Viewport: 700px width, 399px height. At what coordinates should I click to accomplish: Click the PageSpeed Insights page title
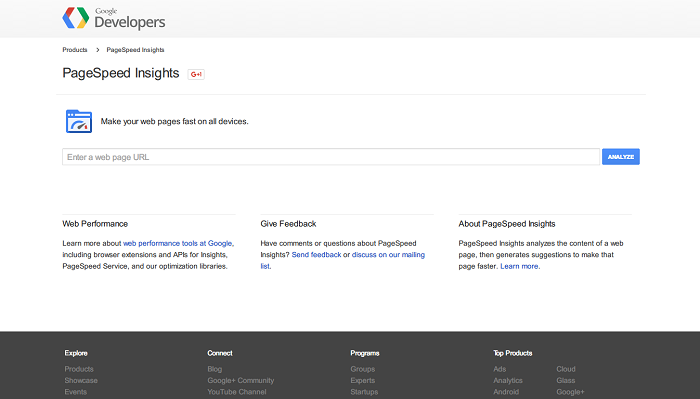click(121, 73)
